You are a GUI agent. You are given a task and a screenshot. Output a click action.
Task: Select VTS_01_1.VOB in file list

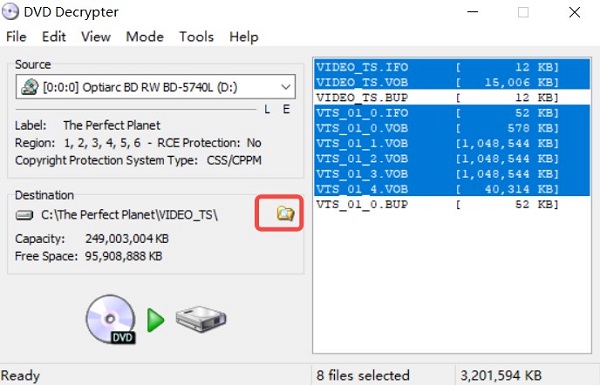tap(452, 144)
